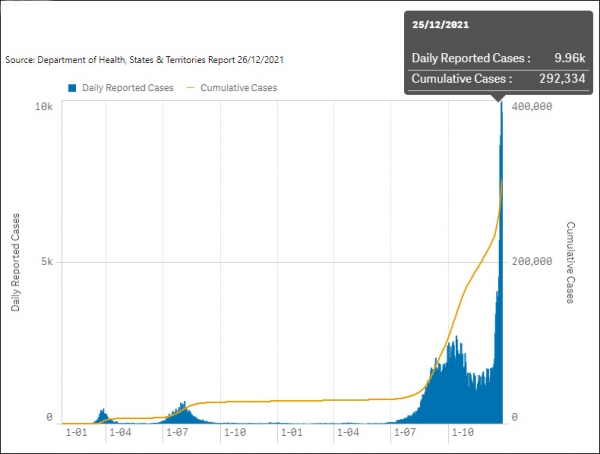Click the Daily Reported Cases 9.96k tooltip row
The width and height of the screenshot is (600, 454).
499,58
